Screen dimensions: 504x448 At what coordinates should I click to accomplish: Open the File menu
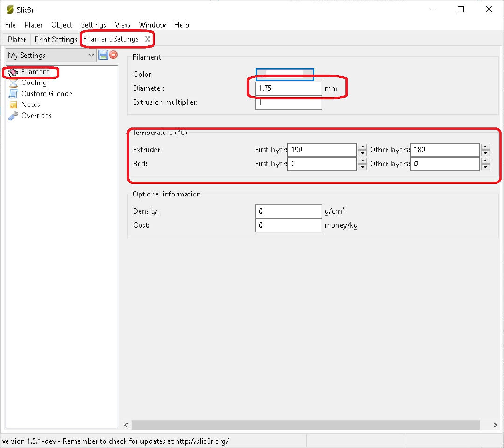click(10, 25)
